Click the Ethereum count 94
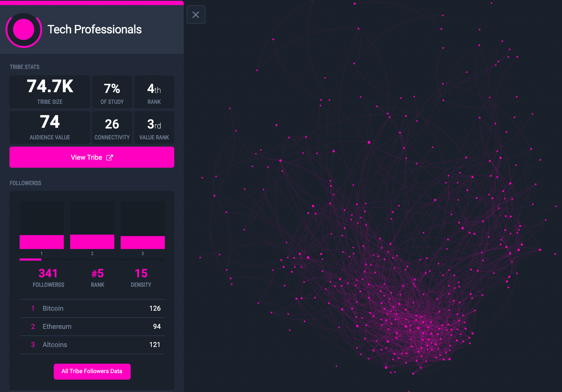The height and width of the screenshot is (392, 562). tap(157, 327)
